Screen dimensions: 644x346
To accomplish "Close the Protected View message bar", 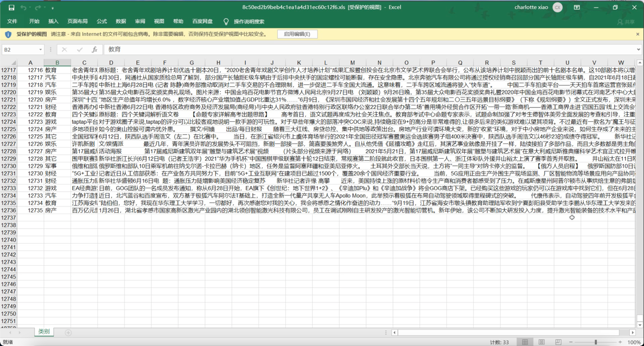I will tap(638, 34).
